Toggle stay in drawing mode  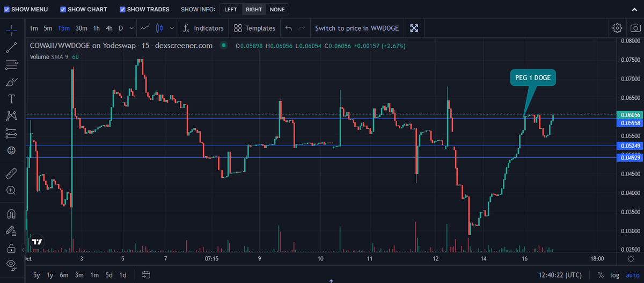pyautogui.click(x=11, y=231)
